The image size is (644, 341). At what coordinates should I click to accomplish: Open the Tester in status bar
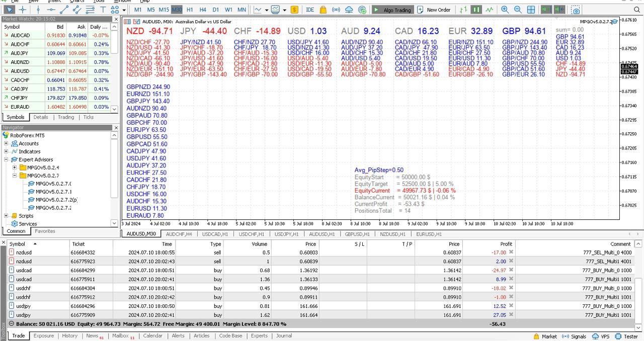(x=626, y=336)
